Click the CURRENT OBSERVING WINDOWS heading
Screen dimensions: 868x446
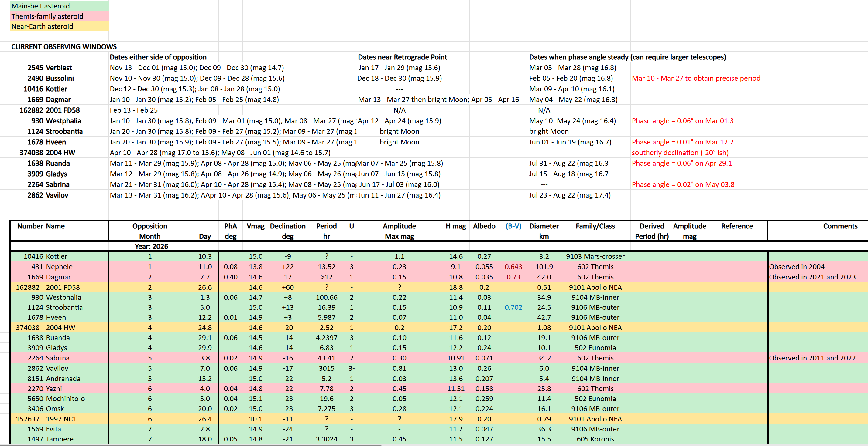click(x=64, y=47)
